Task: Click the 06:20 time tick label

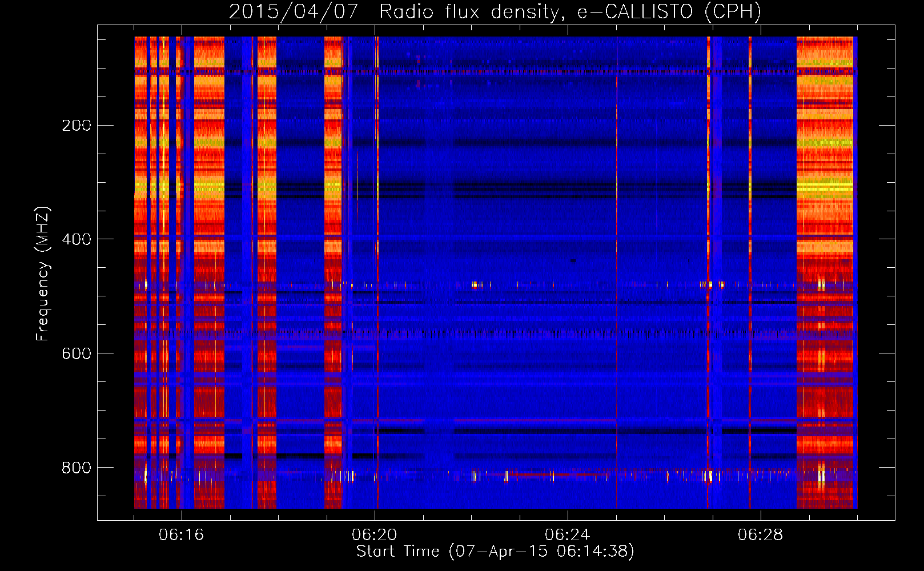Action: 375,535
